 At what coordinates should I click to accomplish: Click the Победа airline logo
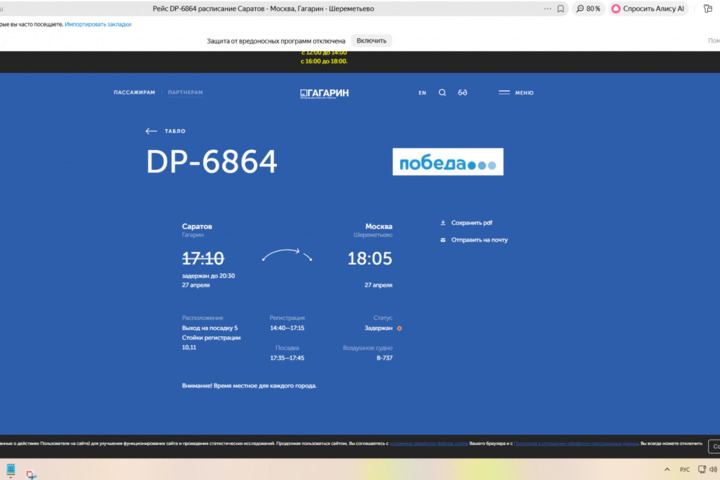pyautogui.click(x=447, y=162)
